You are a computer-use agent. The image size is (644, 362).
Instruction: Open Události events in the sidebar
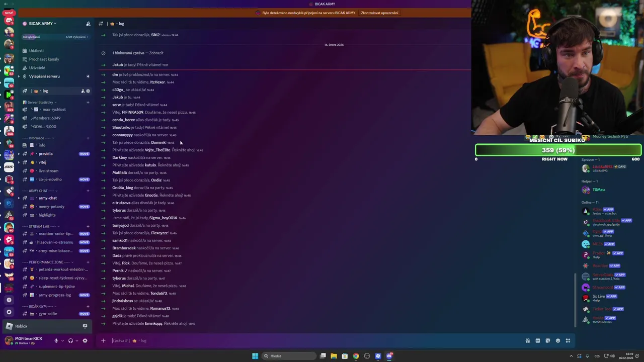(x=36, y=50)
